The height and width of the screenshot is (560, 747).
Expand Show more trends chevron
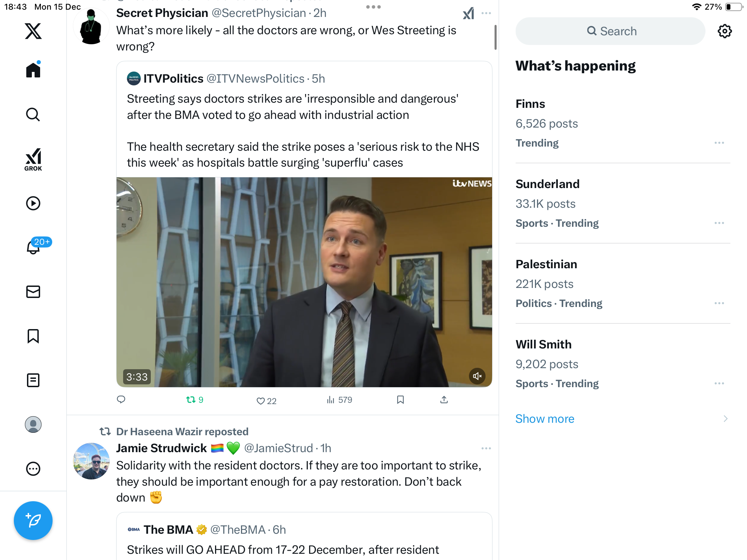pos(726,419)
